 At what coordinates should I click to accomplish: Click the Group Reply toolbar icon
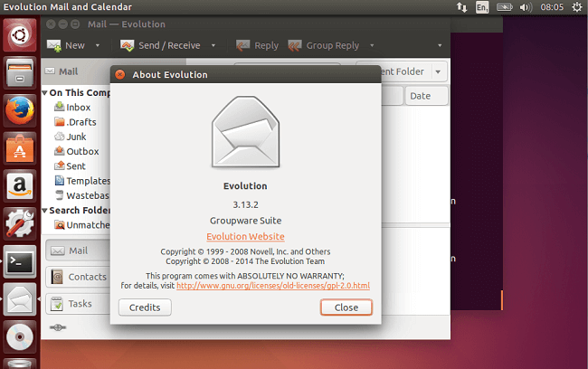click(x=295, y=46)
